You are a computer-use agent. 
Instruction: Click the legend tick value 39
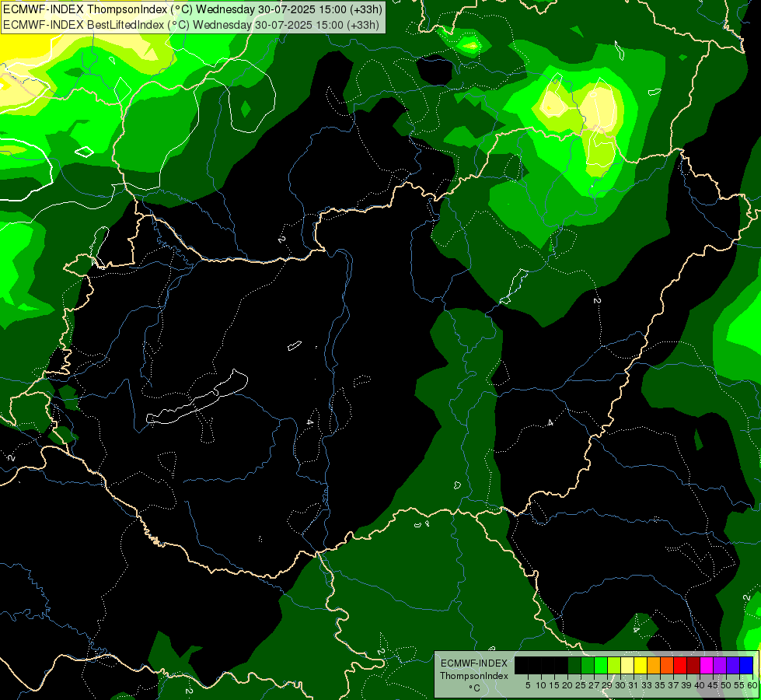tap(686, 685)
